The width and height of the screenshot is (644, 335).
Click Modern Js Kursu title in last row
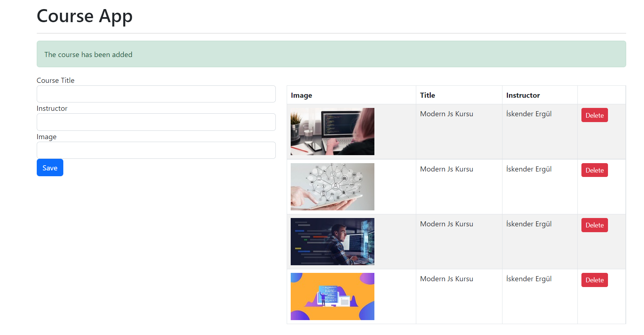(x=446, y=278)
